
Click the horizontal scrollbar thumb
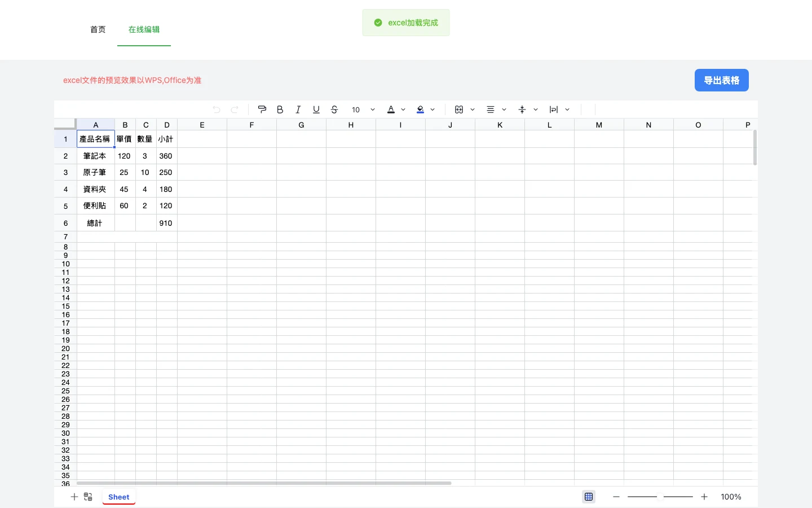tap(264, 483)
